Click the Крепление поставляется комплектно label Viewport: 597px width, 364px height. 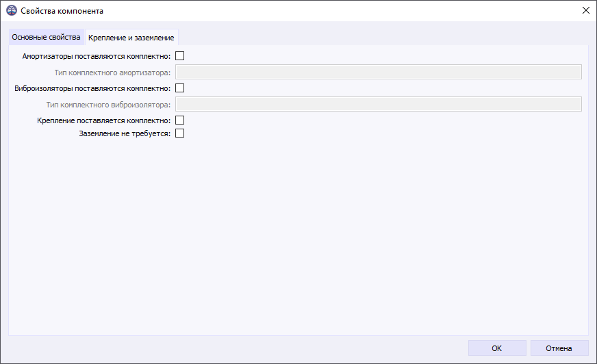coord(104,120)
